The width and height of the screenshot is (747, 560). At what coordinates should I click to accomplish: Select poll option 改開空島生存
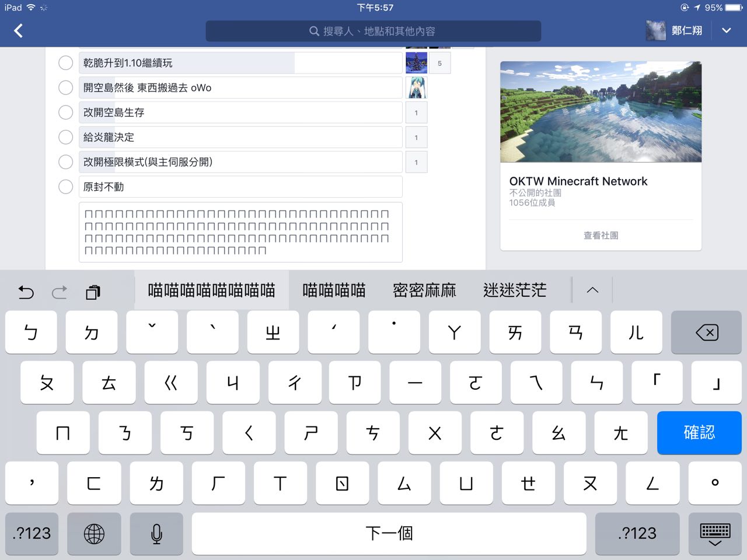coord(66,112)
